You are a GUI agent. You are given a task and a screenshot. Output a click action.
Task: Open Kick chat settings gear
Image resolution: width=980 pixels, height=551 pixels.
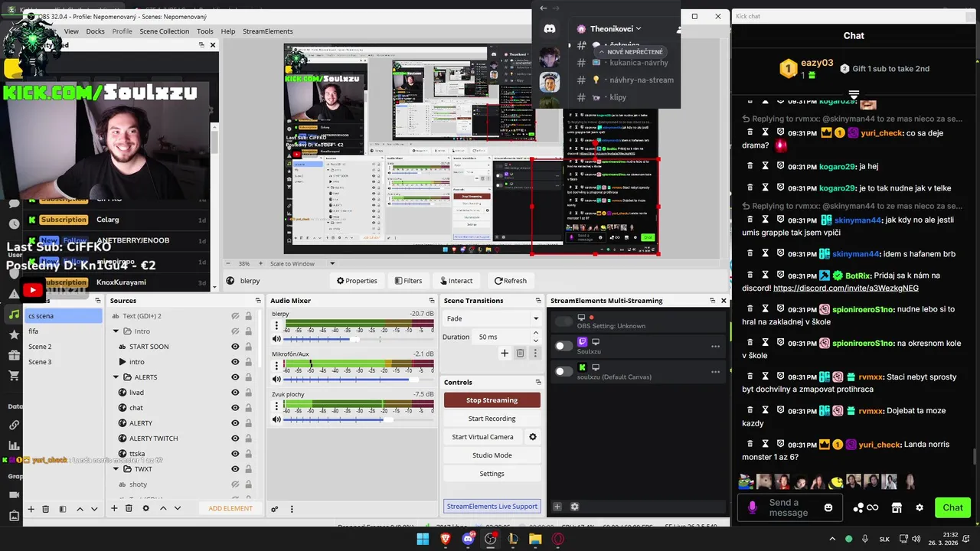tap(920, 507)
